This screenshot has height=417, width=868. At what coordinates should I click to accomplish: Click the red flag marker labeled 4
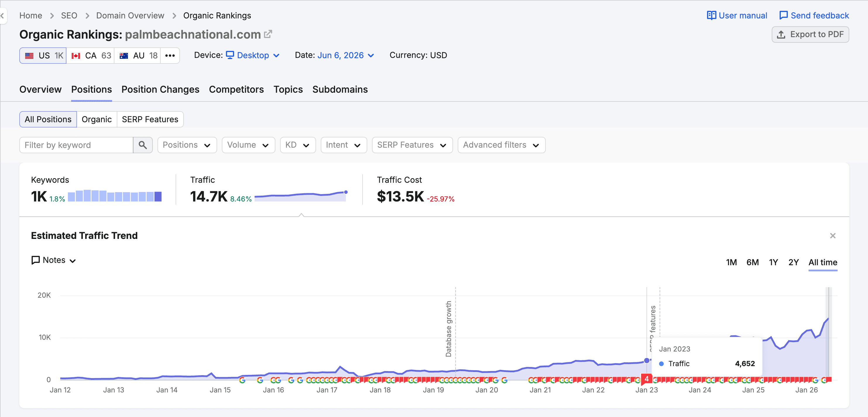(646, 379)
